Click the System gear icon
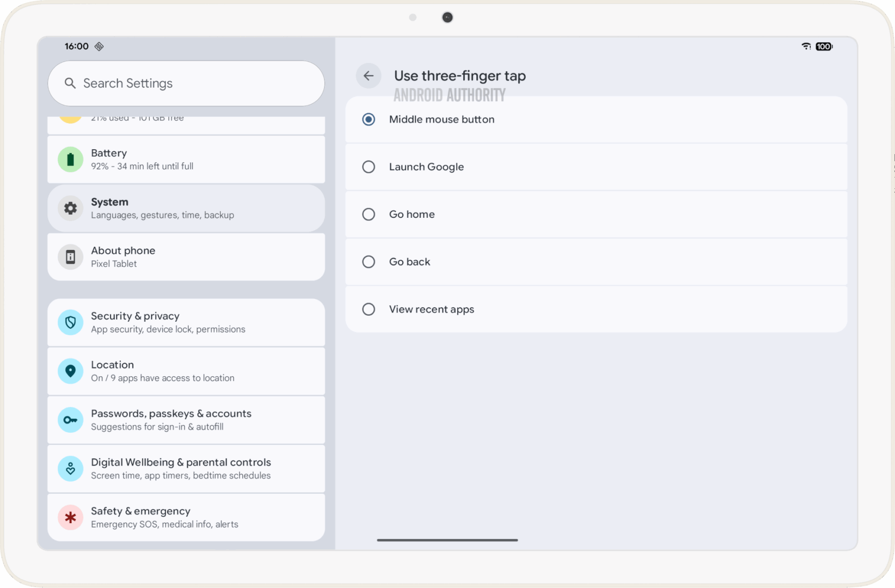The height and width of the screenshot is (588, 895). (x=70, y=208)
